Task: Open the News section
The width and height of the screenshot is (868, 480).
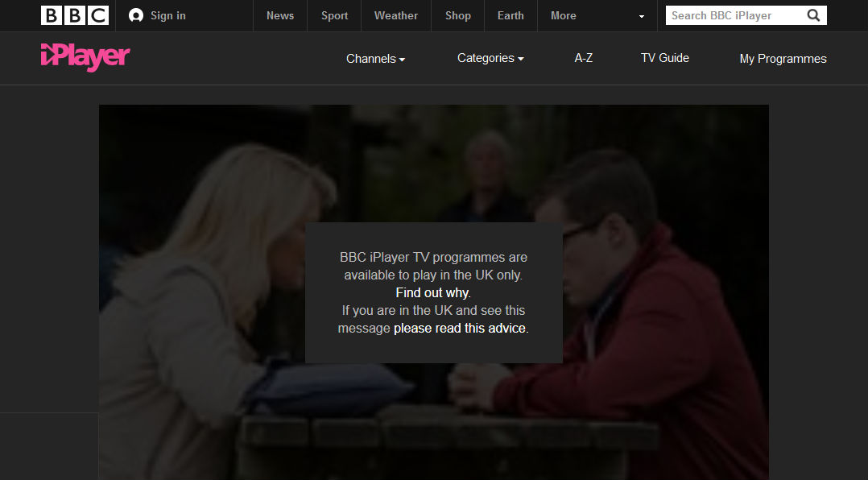Action: (280, 15)
